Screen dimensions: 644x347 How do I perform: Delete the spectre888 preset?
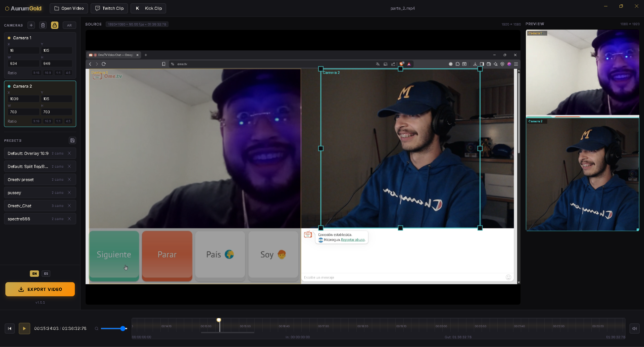tap(69, 219)
